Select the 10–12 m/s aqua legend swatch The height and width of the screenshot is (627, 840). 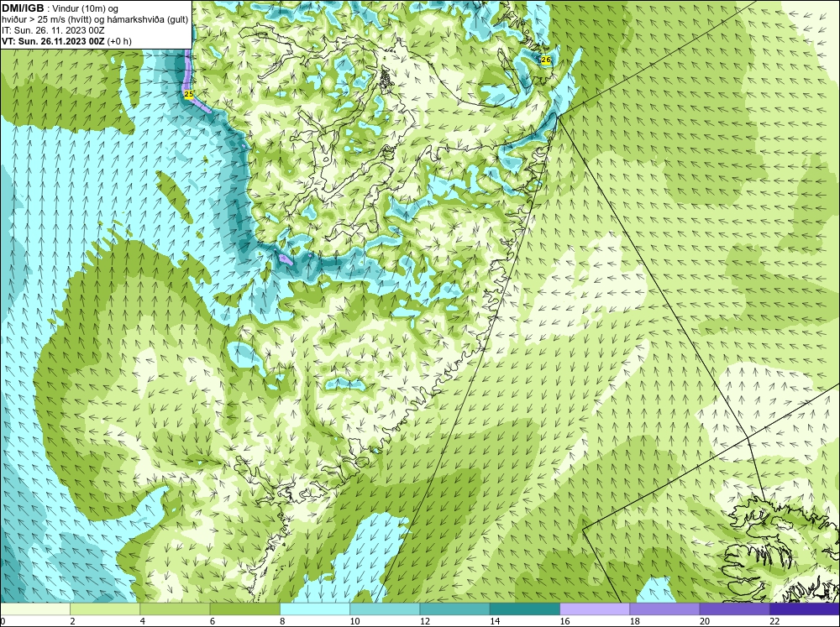(x=385, y=609)
